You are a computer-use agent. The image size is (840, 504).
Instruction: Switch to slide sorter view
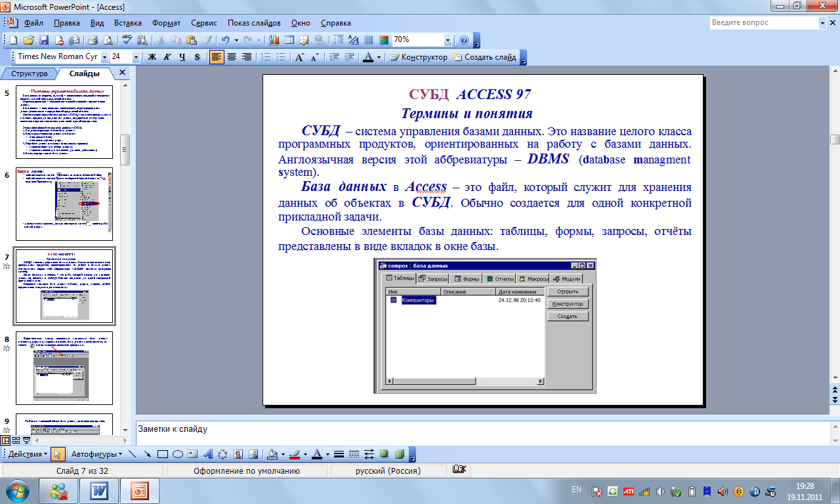tap(16, 440)
